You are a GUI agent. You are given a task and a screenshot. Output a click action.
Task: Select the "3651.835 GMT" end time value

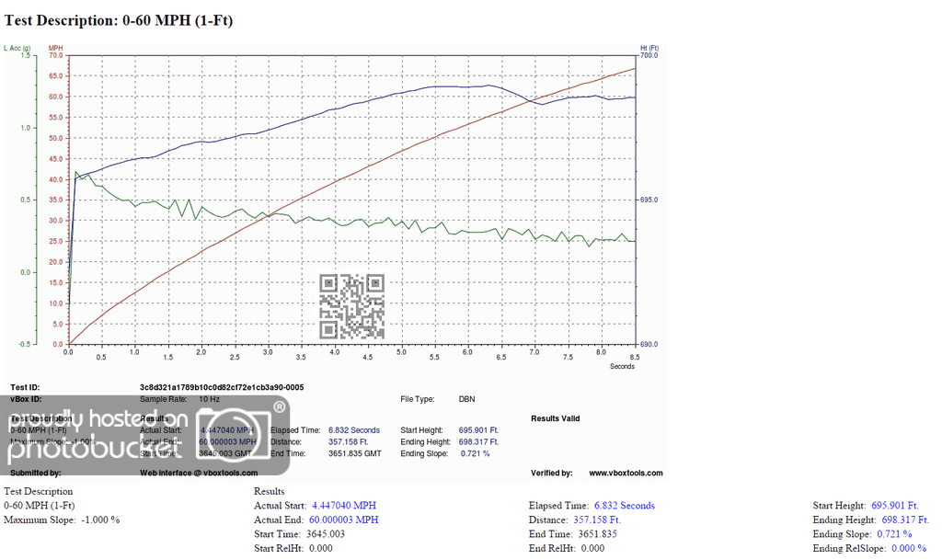[x=355, y=453]
